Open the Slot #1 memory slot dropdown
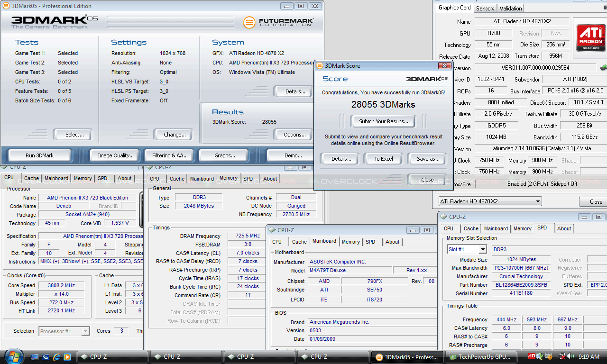The height and width of the screenshot is (364, 607). coord(467,249)
